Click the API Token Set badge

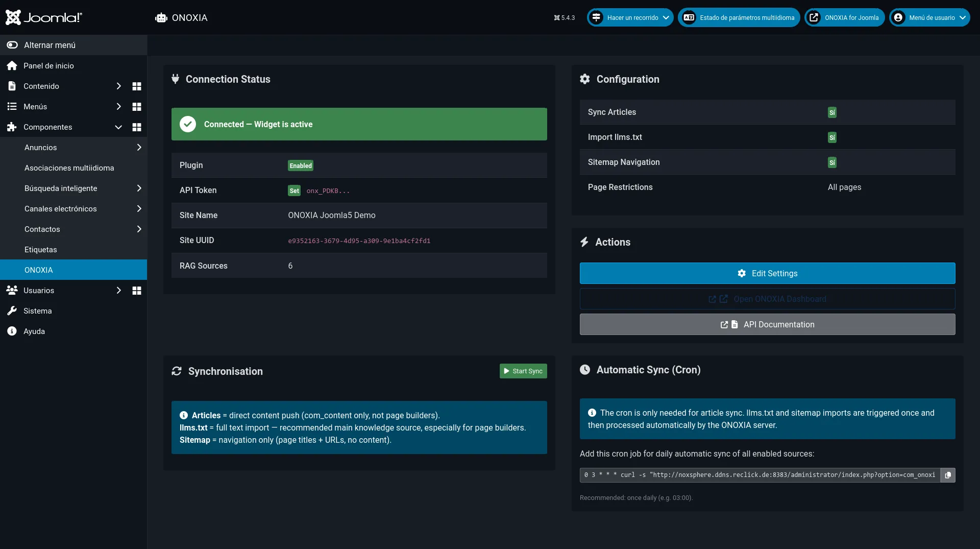[x=295, y=190]
